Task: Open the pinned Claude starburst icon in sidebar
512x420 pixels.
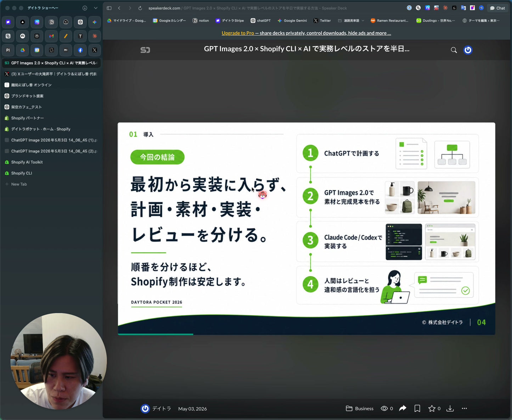Action: [95, 36]
